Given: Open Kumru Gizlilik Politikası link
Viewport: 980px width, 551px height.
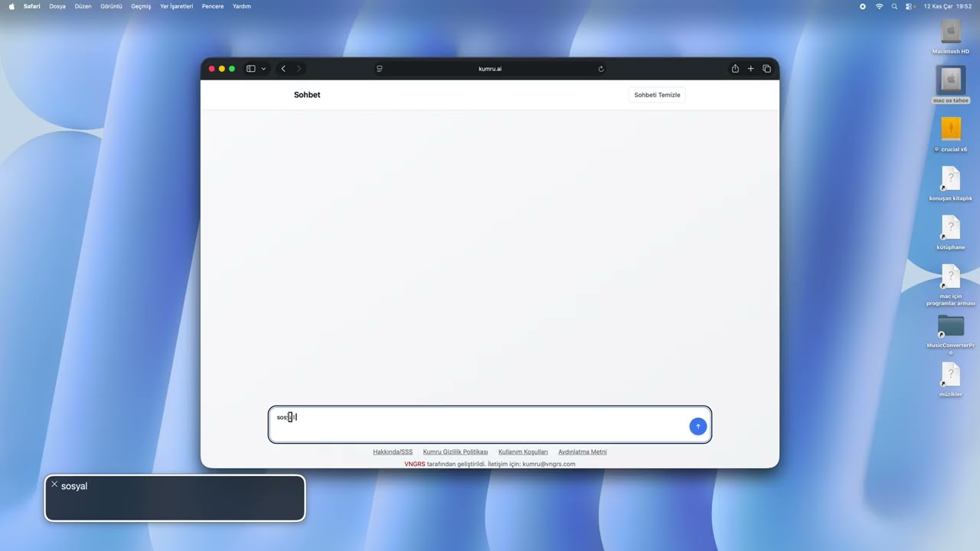Looking at the screenshot, I should 456,452.
